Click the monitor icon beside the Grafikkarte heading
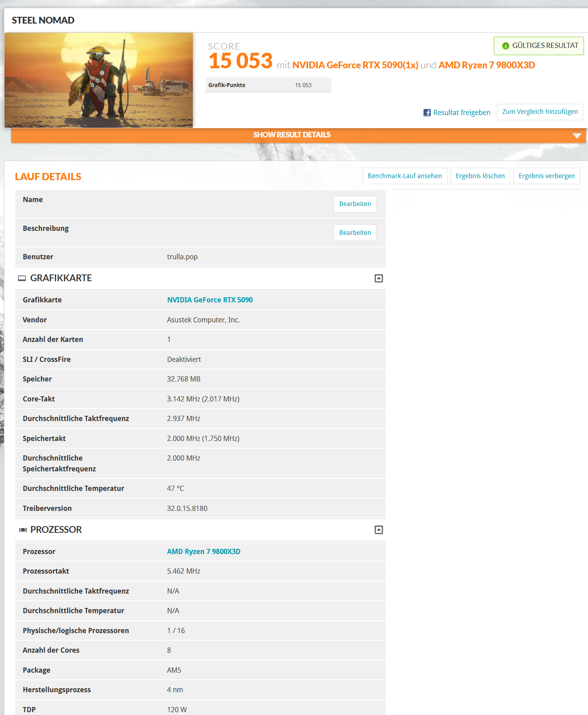The width and height of the screenshot is (588, 715). pyautogui.click(x=22, y=278)
